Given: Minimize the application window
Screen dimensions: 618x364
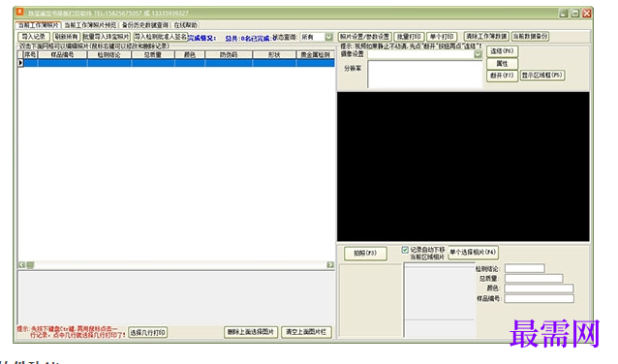Looking at the screenshot, I should [x=564, y=14].
